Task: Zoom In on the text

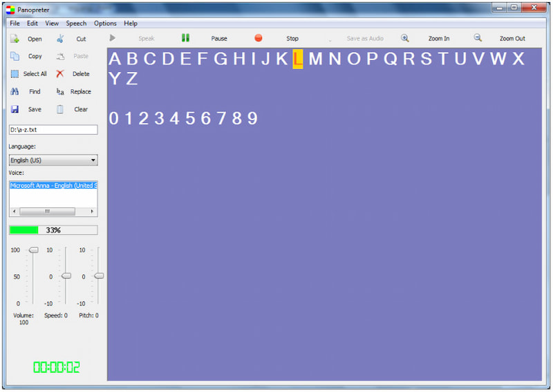Action: coord(405,38)
